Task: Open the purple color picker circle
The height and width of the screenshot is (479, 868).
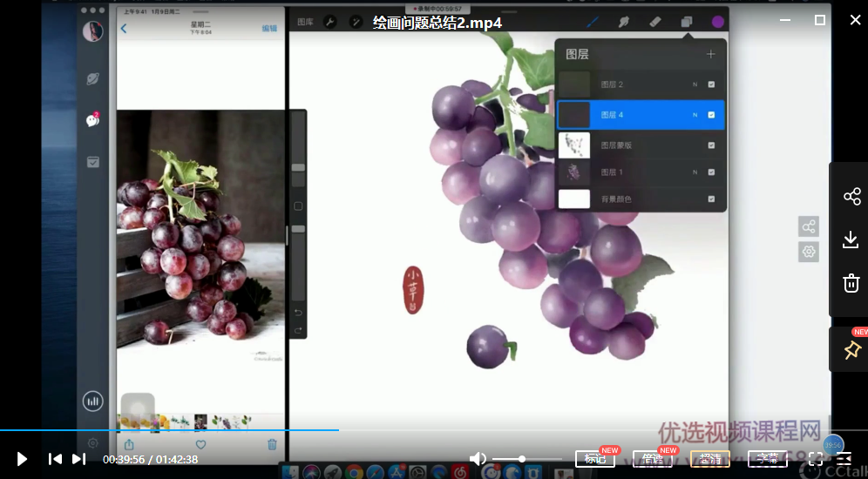Action: [x=718, y=22]
